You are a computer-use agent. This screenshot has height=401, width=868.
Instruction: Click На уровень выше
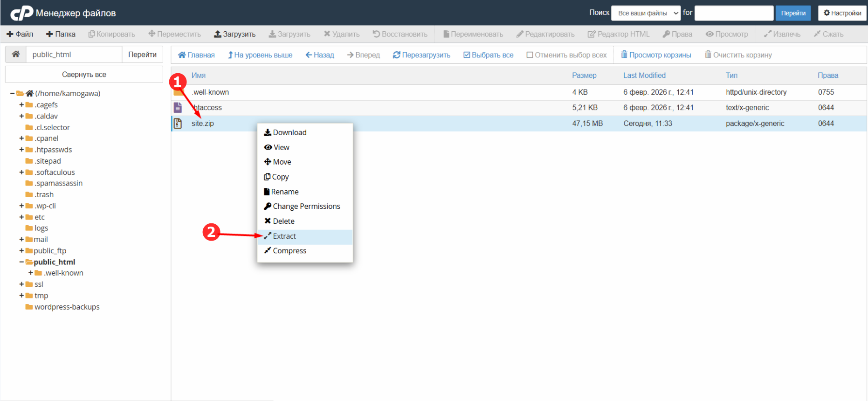click(260, 55)
